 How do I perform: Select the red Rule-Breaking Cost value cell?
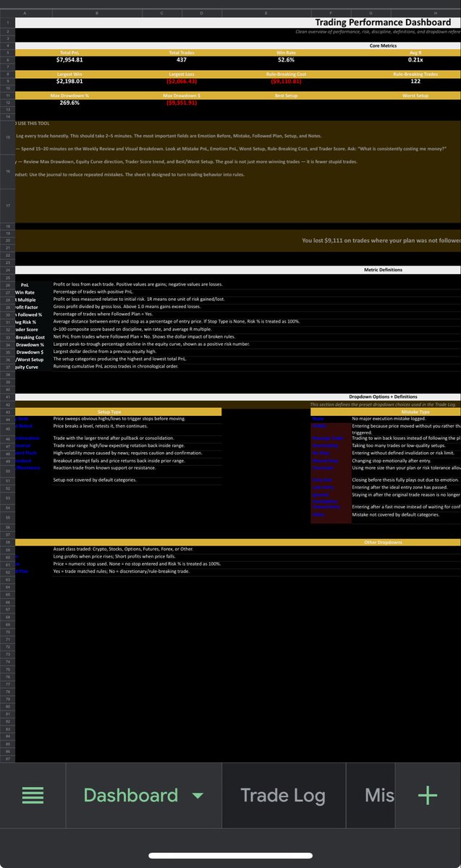pos(286,82)
